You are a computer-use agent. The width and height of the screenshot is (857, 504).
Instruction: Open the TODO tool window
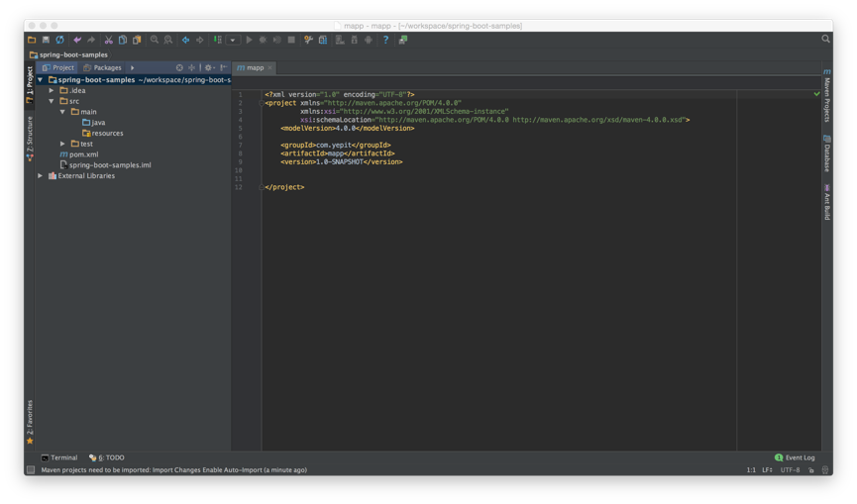coord(107,457)
